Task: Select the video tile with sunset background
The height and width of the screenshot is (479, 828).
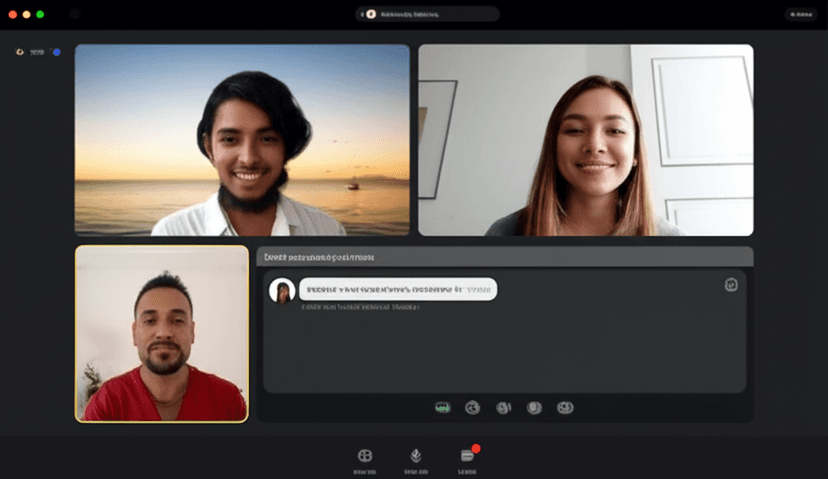Action: 242,140
